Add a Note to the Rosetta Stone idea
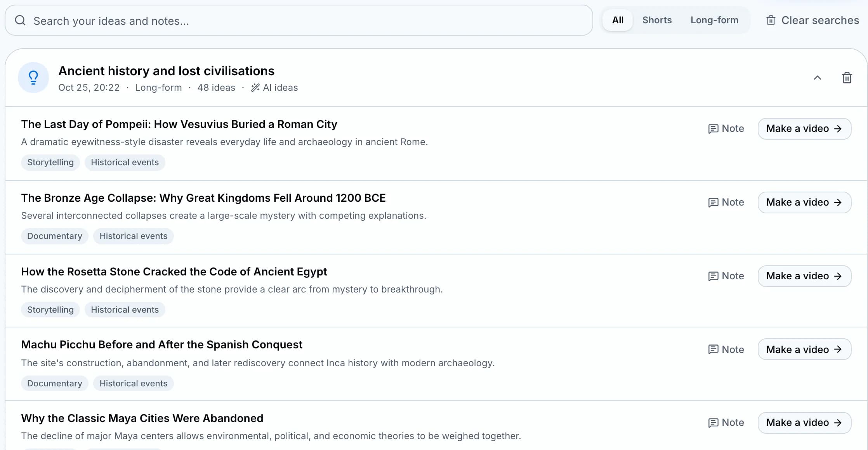868x450 pixels. 726,276
